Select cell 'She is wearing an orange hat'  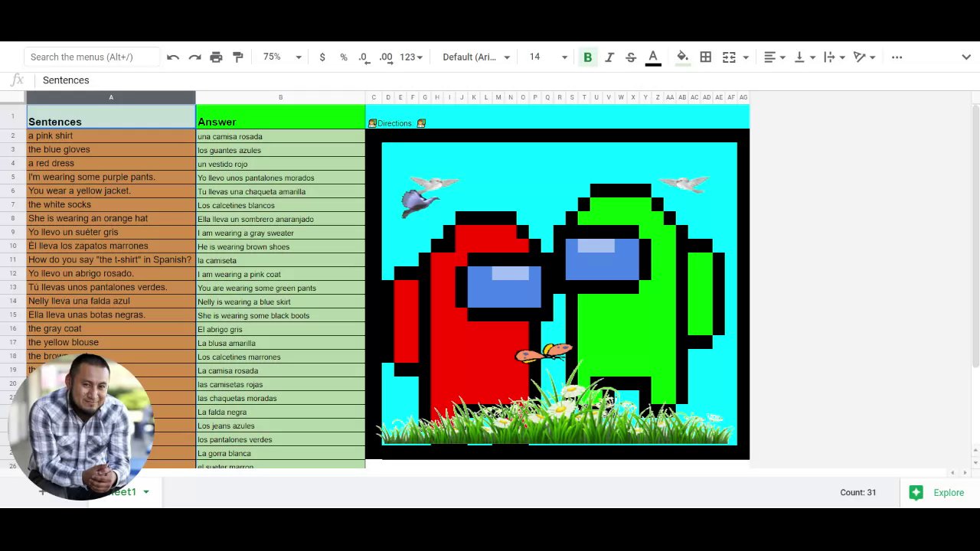111,219
